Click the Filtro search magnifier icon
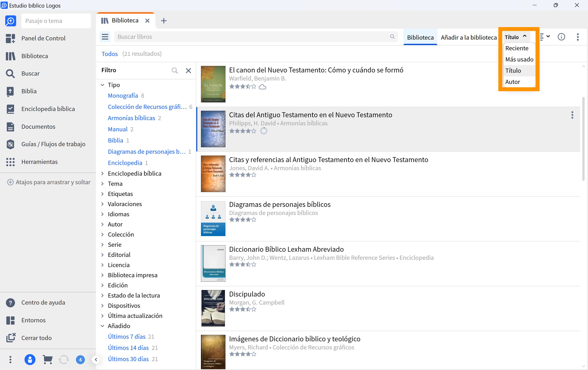 175,70
